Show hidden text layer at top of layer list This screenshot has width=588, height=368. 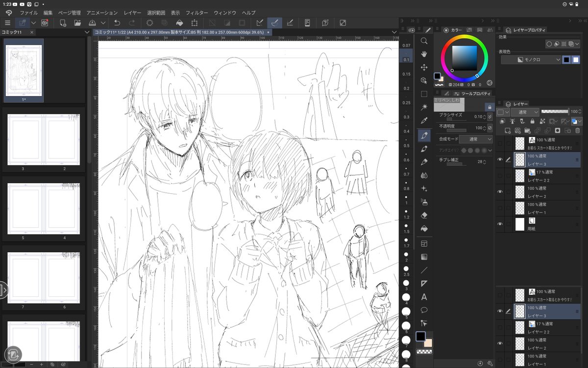pos(500,143)
